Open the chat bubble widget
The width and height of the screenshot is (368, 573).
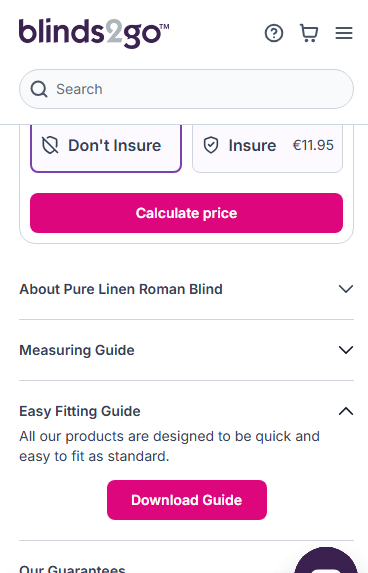(x=326, y=561)
